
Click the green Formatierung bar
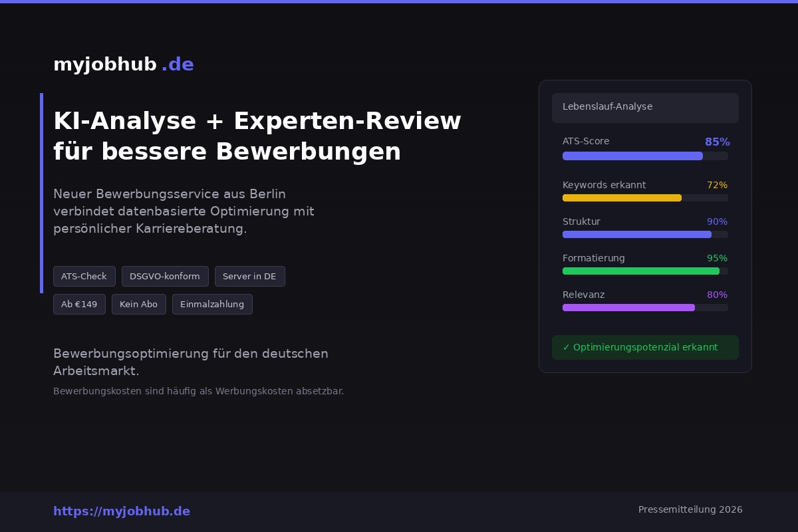tap(640, 271)
